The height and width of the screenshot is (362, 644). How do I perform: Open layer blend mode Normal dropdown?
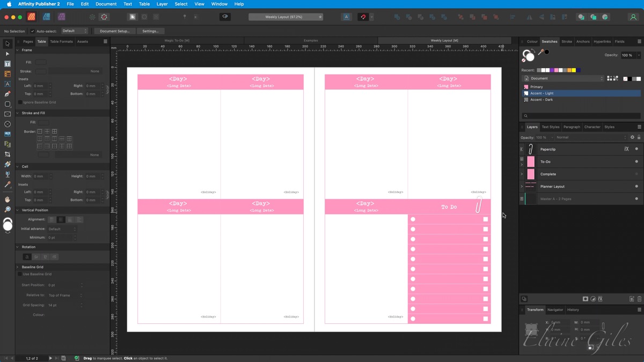pyautogui.click(x=590, y=137)
